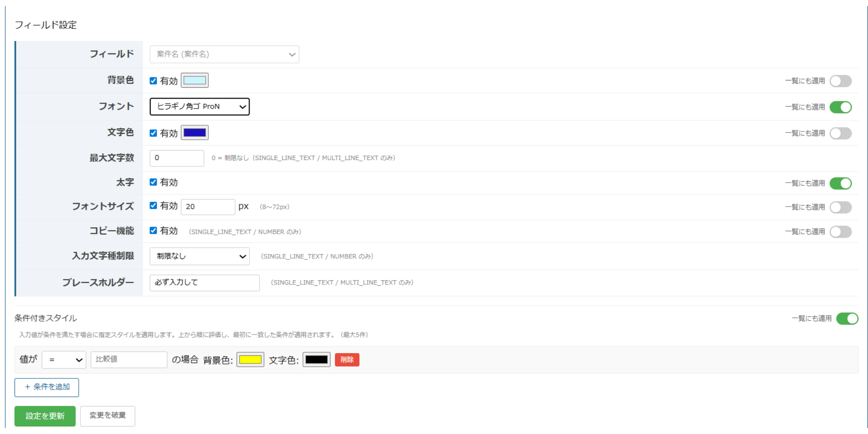
Task: Open the light blue 背景色 color picker
Action: [195, 80]
